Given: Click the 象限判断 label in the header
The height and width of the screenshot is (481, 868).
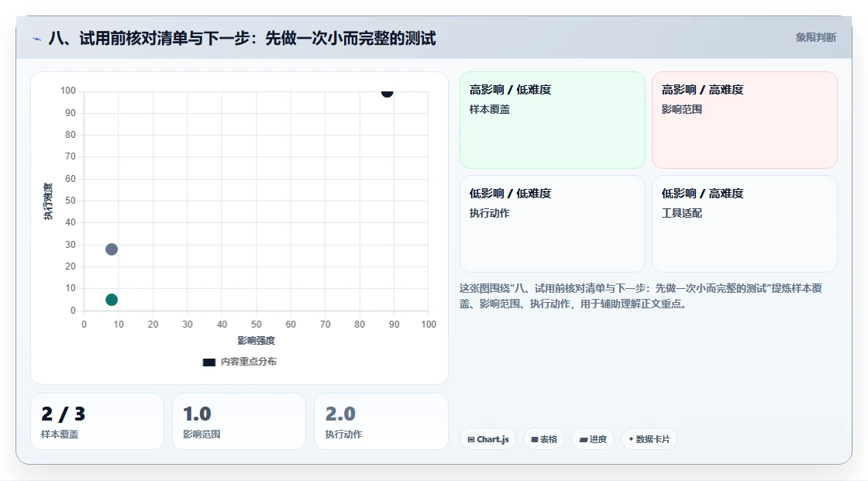Looking at the screenshot, I should coord(815,38).
